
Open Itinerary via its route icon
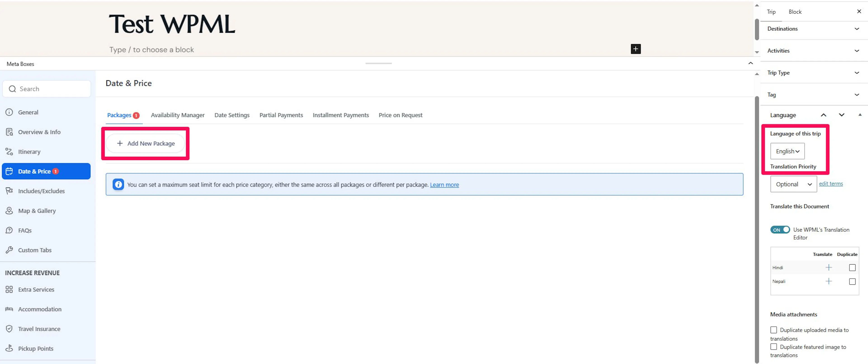pyautogui.click(x=9, y=152)
